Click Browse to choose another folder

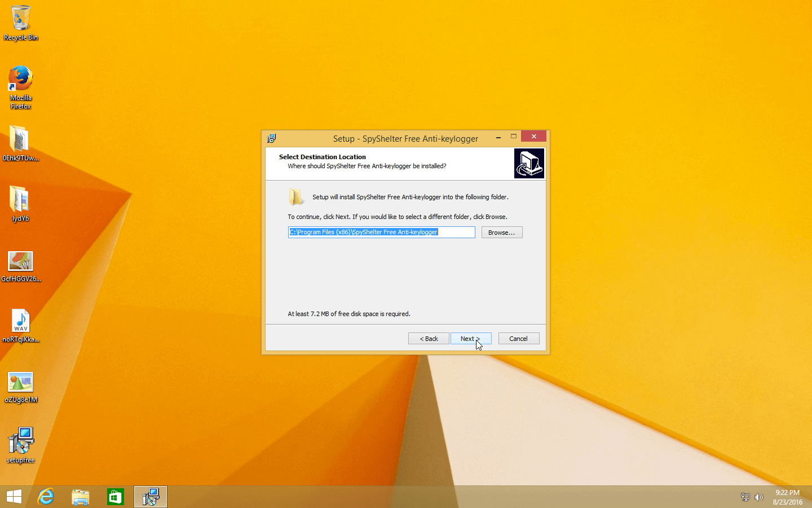point(502,233)
